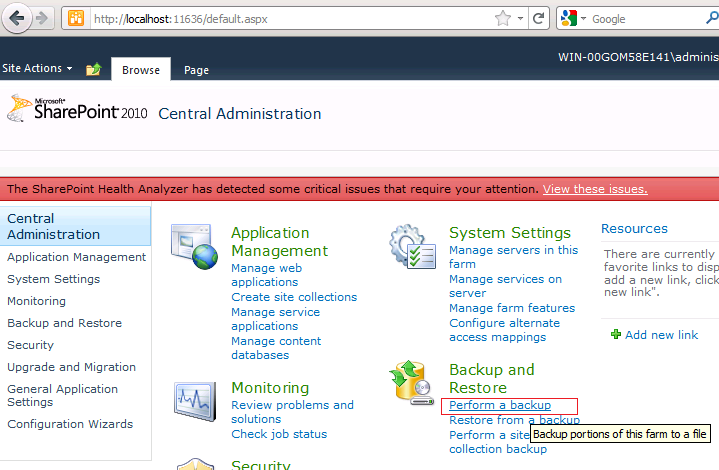
Task: Bookmark page with the star icon
Action: (503, 18)
